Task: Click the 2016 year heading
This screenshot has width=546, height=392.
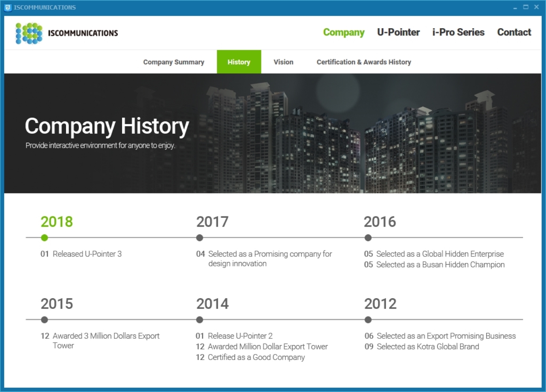Action: click(380, 222)
